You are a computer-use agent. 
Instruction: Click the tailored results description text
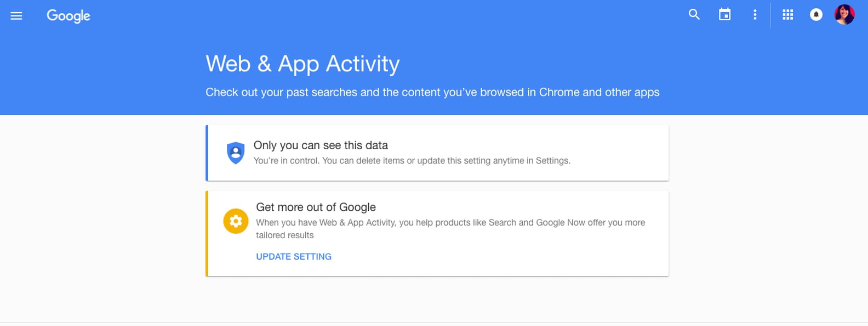[x=450, y=228]
